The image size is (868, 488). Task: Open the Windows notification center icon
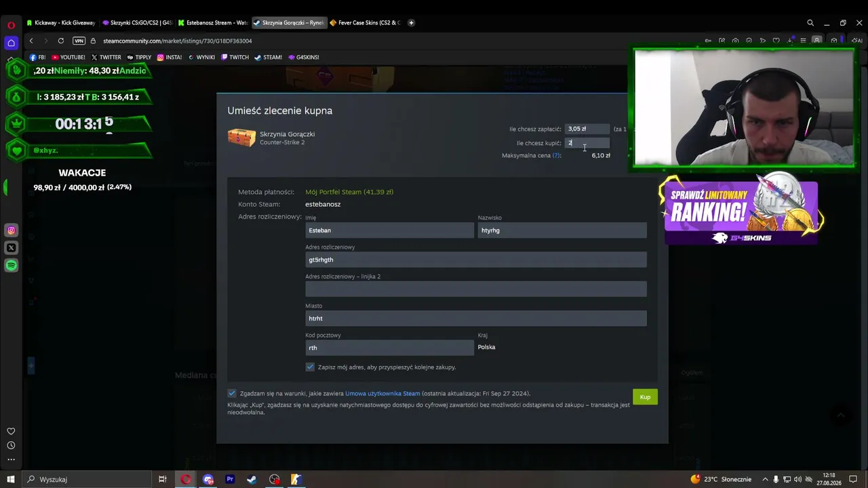click(854, 479)
